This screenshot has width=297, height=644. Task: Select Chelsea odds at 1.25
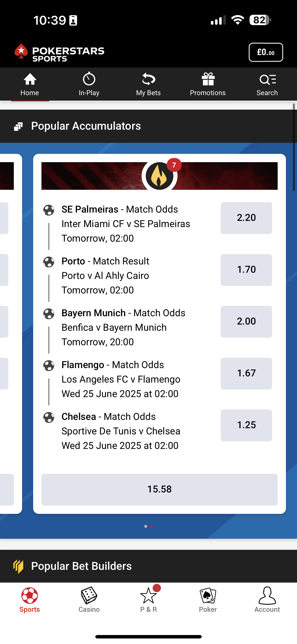[x=246, y=425]
